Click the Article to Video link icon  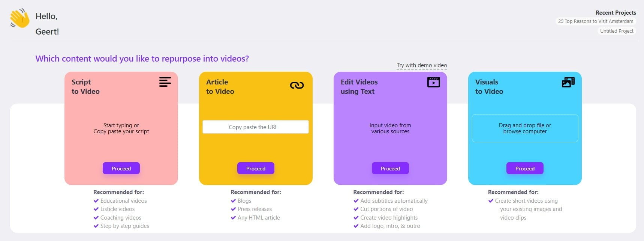pyautogui.click(x=297, y=85)
